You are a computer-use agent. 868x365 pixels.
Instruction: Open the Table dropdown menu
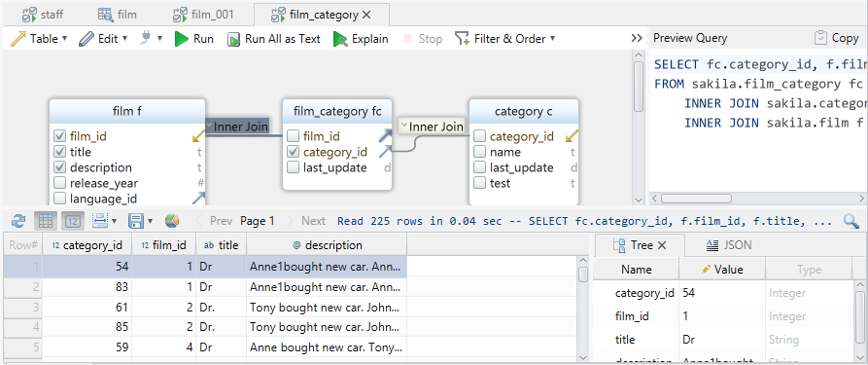click(39, 39)
